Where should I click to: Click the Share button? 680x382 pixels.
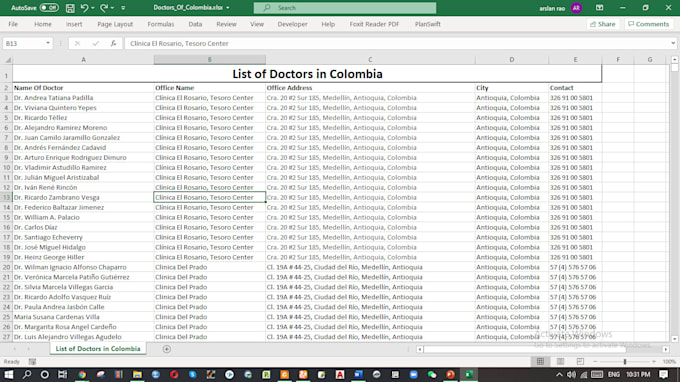click(x=603, y=24)
